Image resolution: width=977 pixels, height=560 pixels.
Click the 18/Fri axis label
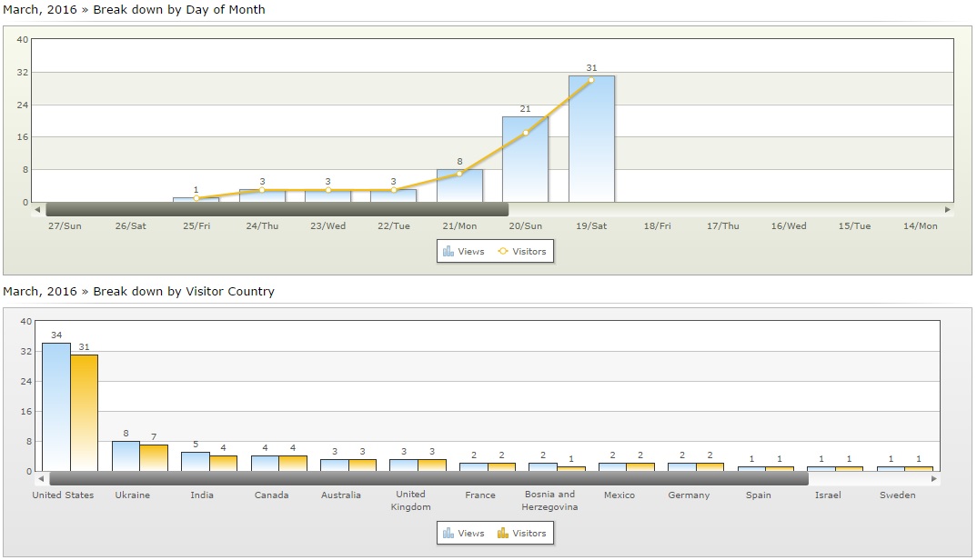[658, 226]
